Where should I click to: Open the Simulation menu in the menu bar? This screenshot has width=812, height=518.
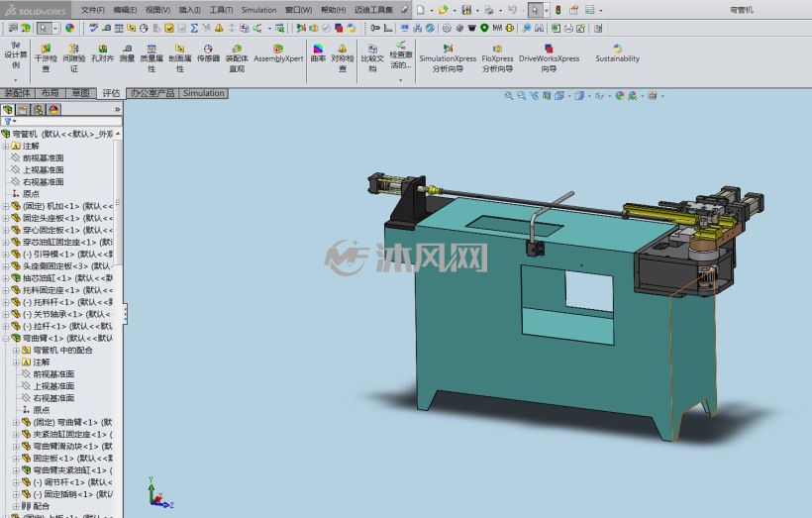(x=258, y=10)
